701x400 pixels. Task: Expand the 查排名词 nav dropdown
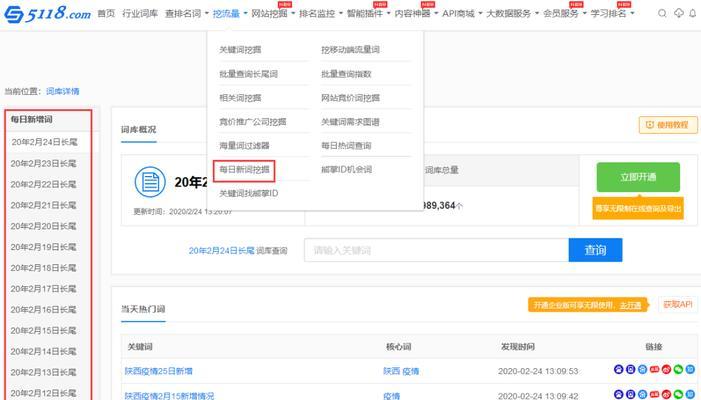tap(187, 13)
